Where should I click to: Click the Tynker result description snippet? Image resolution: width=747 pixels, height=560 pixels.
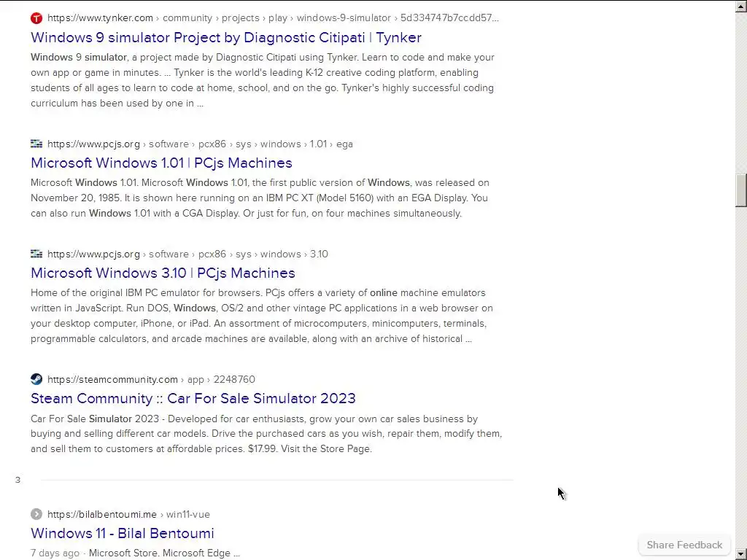coord(263,80)
